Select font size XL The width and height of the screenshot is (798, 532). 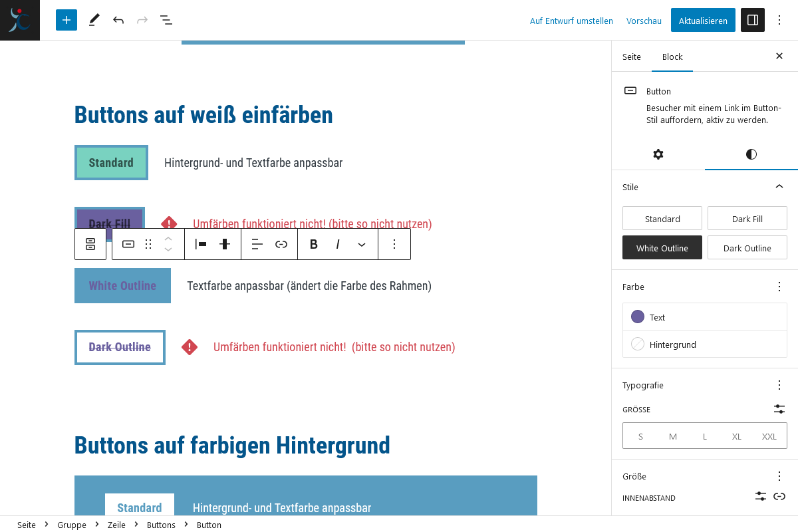tap(736, 436)
